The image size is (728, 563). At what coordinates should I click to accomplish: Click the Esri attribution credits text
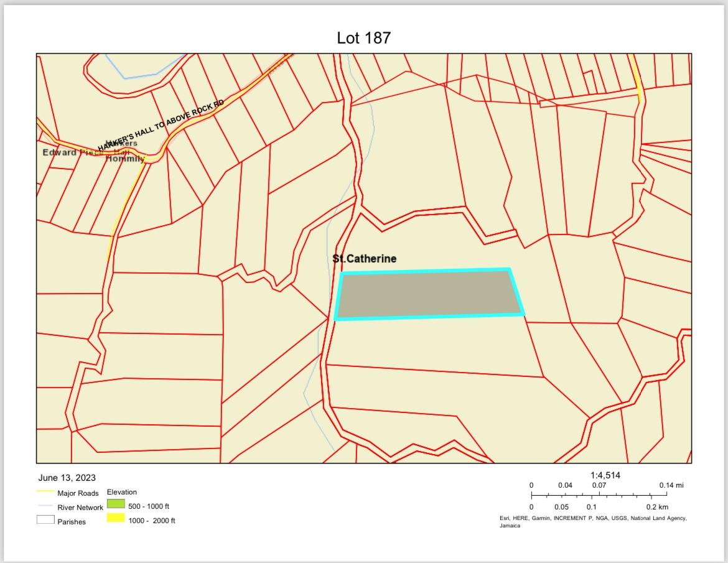(593, 518)
